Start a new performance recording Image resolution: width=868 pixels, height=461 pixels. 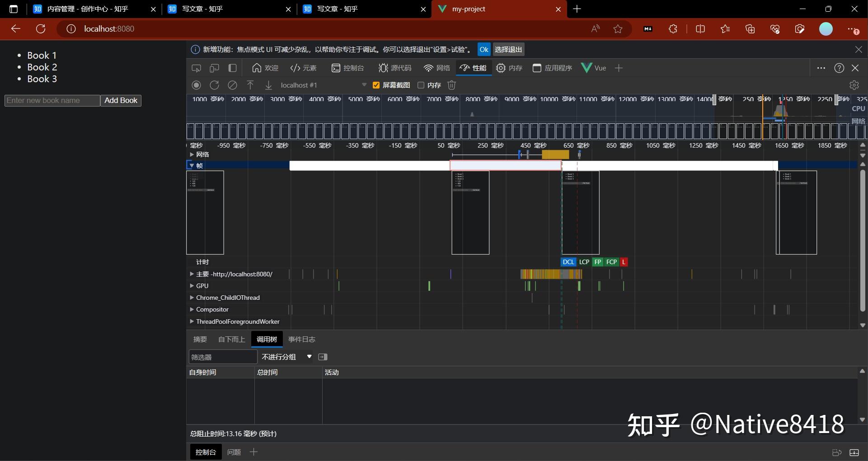[196, 85]
